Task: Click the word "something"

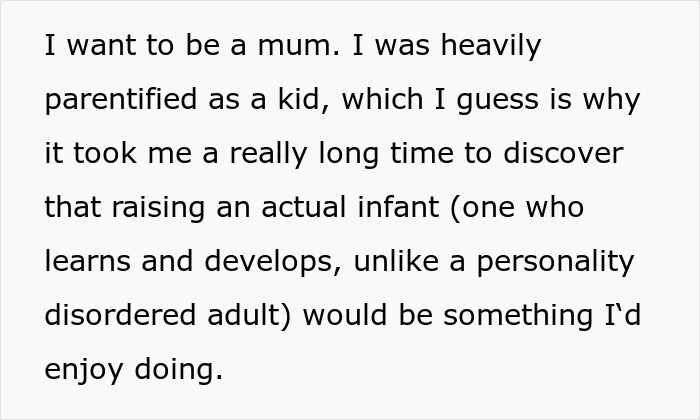Action: 518,315
